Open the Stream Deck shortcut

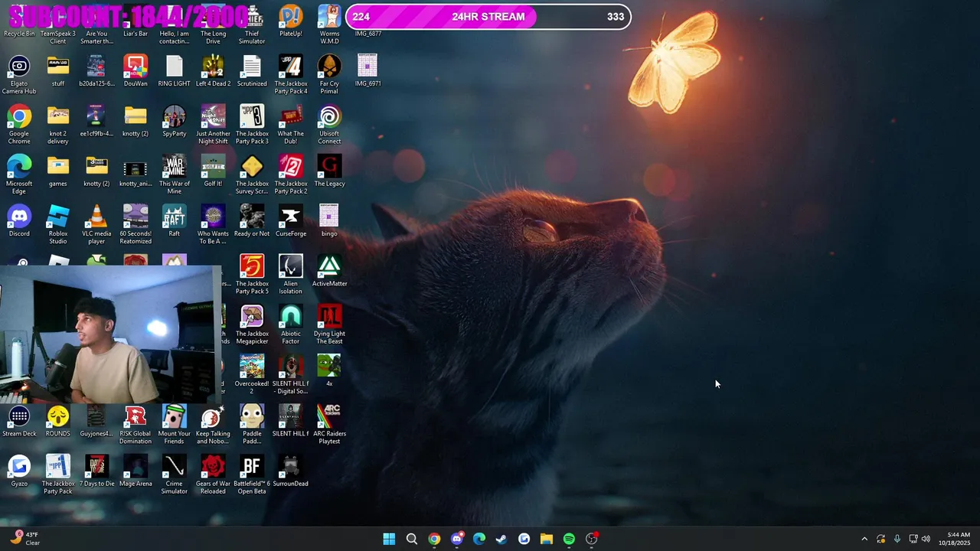[19, 420]
